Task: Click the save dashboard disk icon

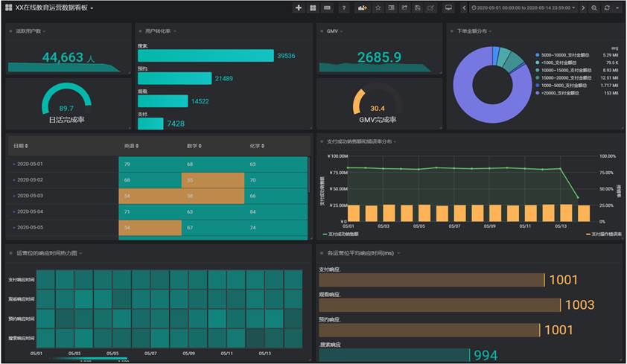Action: [418, 8]
